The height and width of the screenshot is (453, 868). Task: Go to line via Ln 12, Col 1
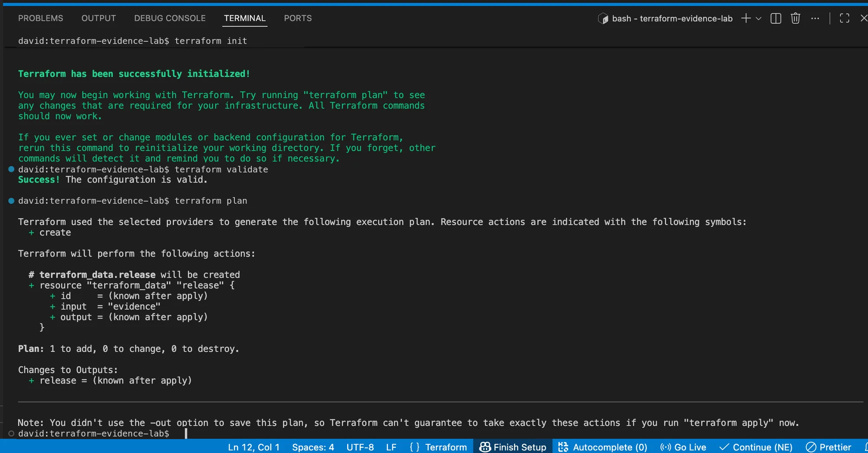point(253,447)
